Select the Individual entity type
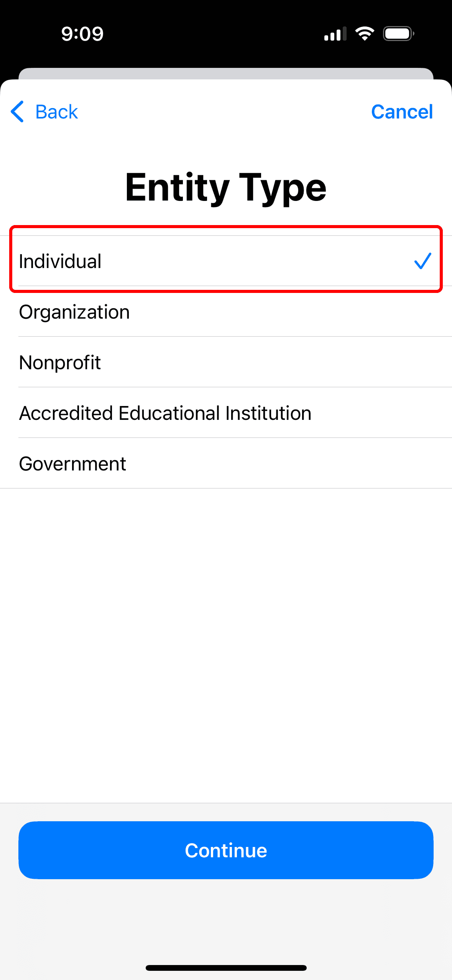 [60, 261]
